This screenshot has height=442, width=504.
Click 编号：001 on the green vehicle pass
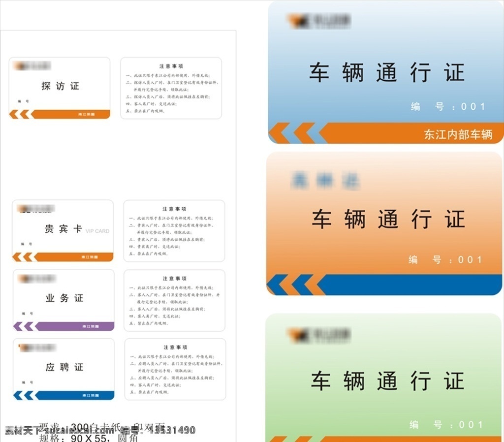tap(446, 425)
